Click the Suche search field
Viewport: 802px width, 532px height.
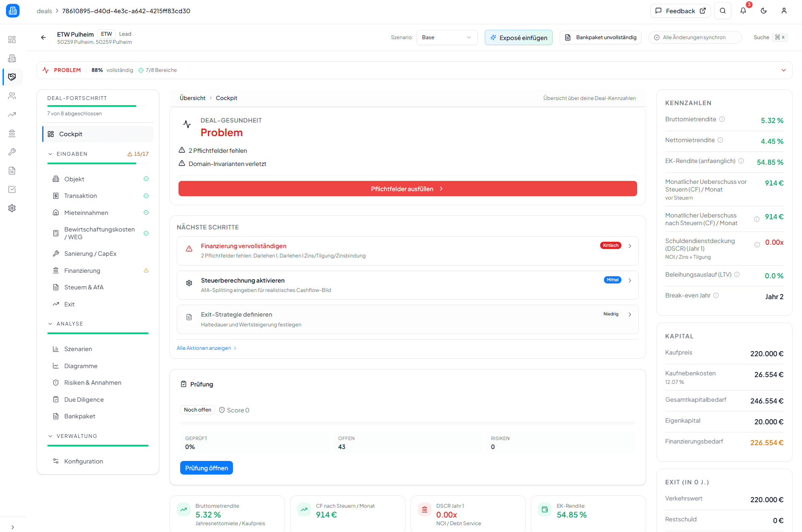click(770, 37)
